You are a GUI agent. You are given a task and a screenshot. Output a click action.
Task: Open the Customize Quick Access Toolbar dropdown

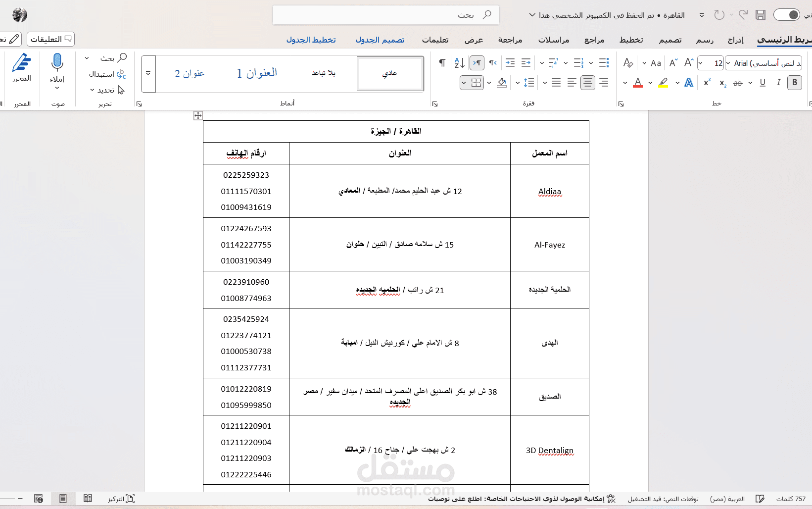point(702,15)
